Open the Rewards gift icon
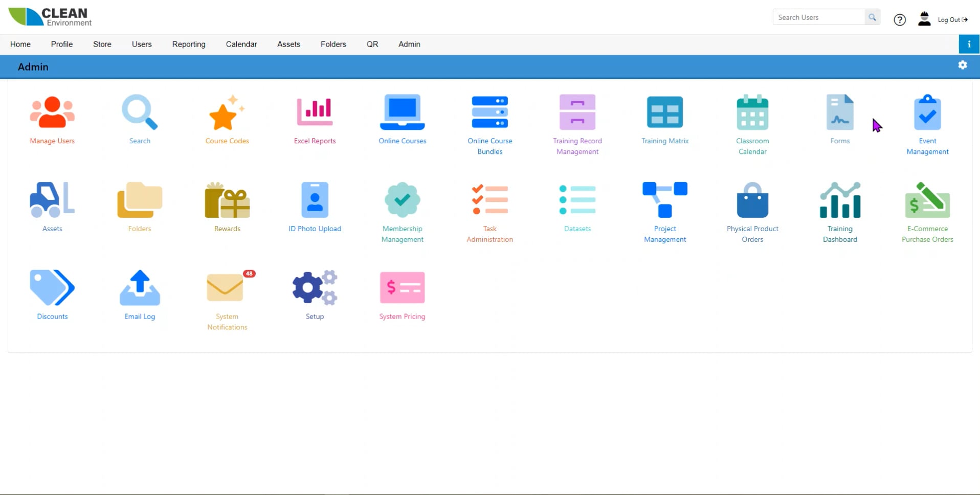 227,200
